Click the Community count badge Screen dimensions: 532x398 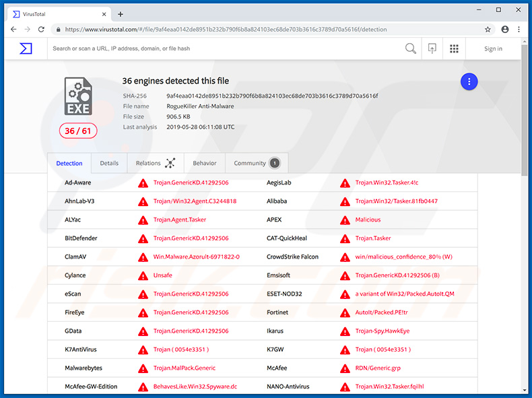(275, 163)
